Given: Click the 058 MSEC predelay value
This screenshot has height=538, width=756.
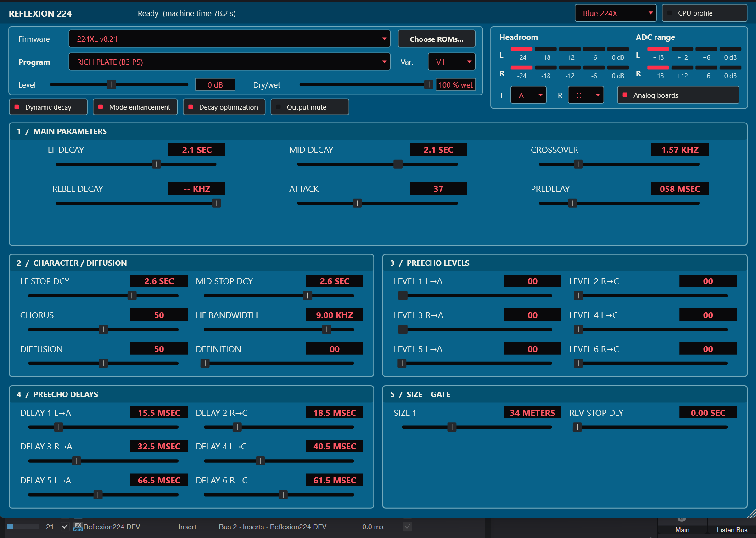Looking at the screenshot, I should (680, 189).
